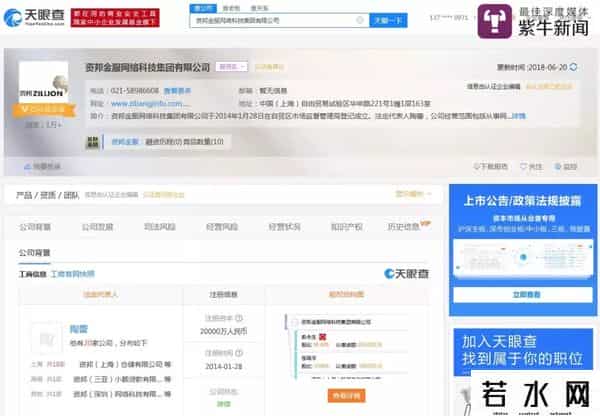This screenshot has width=600, height=416.
Task: Open the 上市公告/政策法规披露 ad heading
Action: click(523, 201)
